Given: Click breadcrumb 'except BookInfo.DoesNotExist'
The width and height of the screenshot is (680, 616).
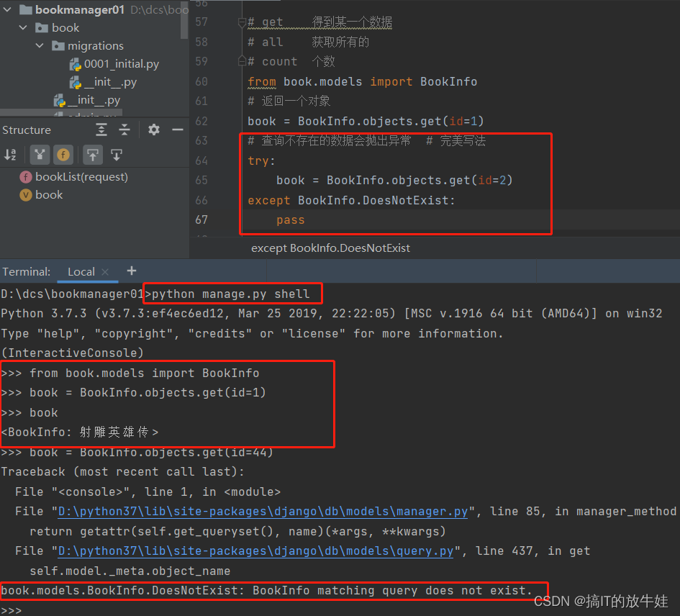Looking at the screenshot, I should coord(330,248).
